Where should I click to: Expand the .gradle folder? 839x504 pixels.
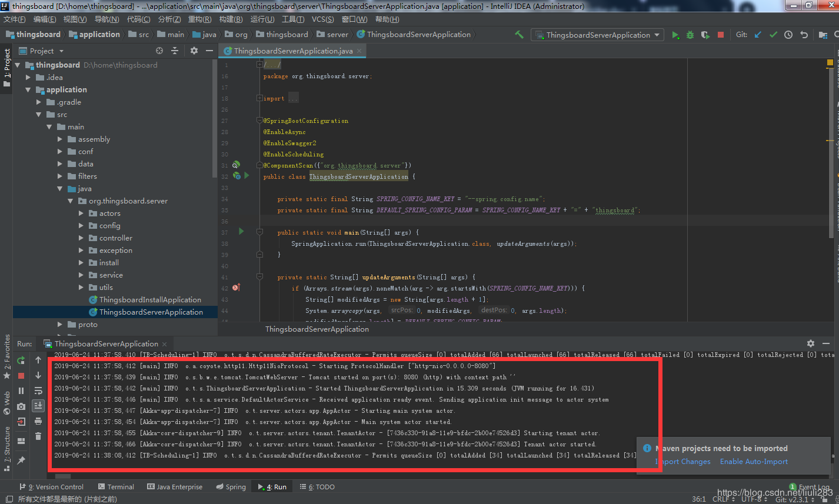[39, 102]
